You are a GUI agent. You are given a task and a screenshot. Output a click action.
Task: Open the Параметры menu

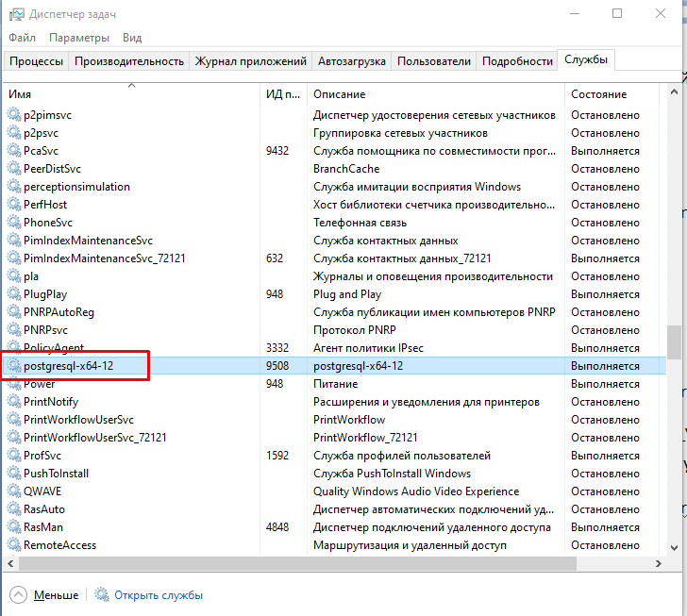coord(79,38)
